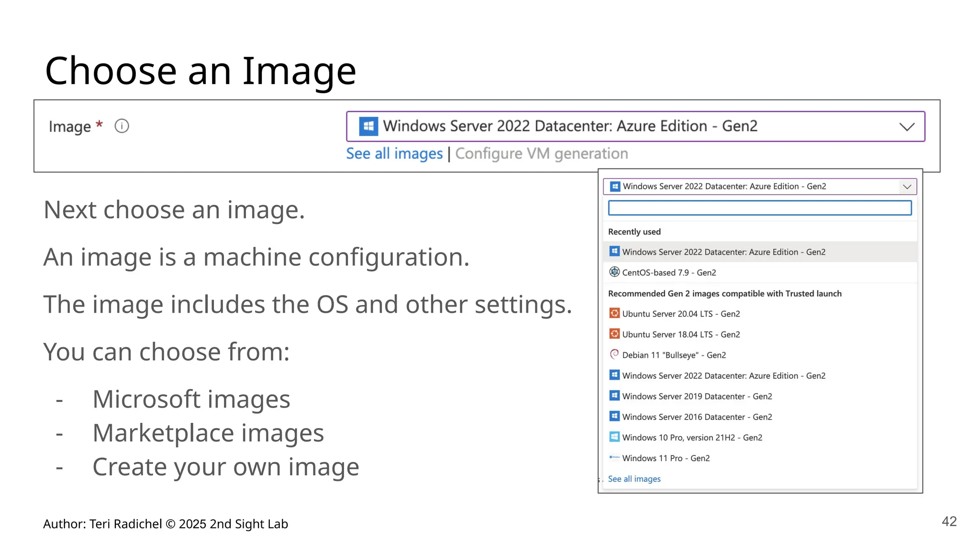Click the 'Recently used' section header
The width and height of the screenshot is (980, 551).
click(x=634, y=231)
